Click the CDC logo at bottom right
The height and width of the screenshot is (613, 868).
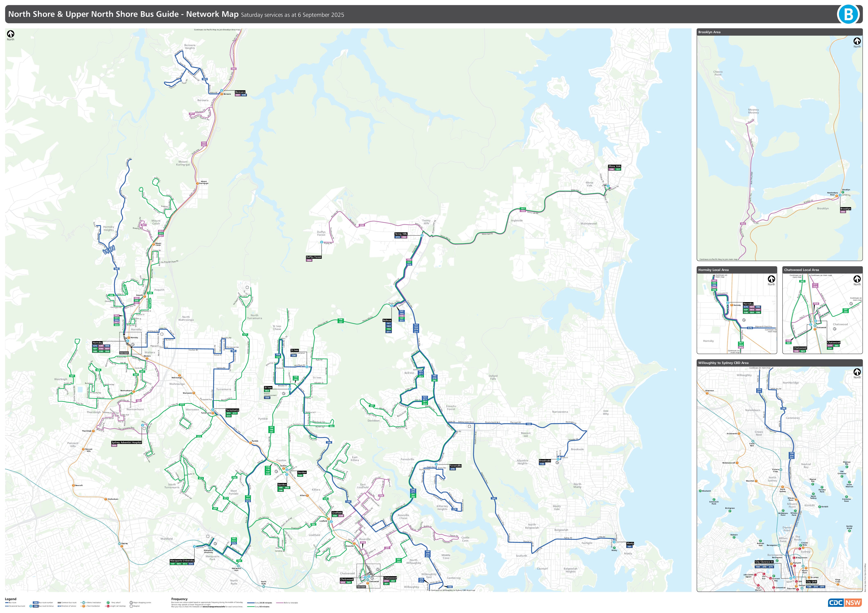836,602
